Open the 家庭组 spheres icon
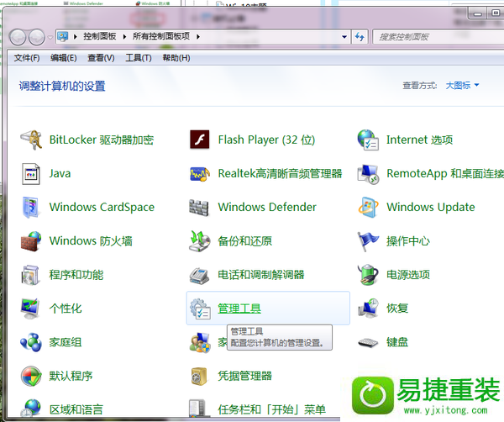Image resolution: width=504 pixels, height=422 pixels. point(31,342)
